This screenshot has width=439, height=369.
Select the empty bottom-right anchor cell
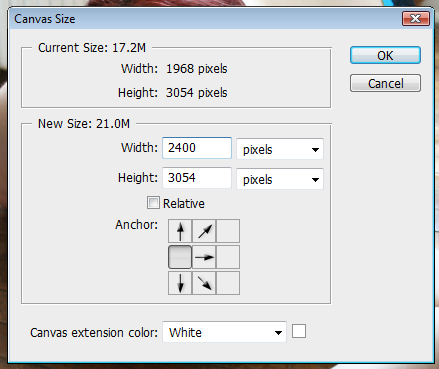point(228,283)
